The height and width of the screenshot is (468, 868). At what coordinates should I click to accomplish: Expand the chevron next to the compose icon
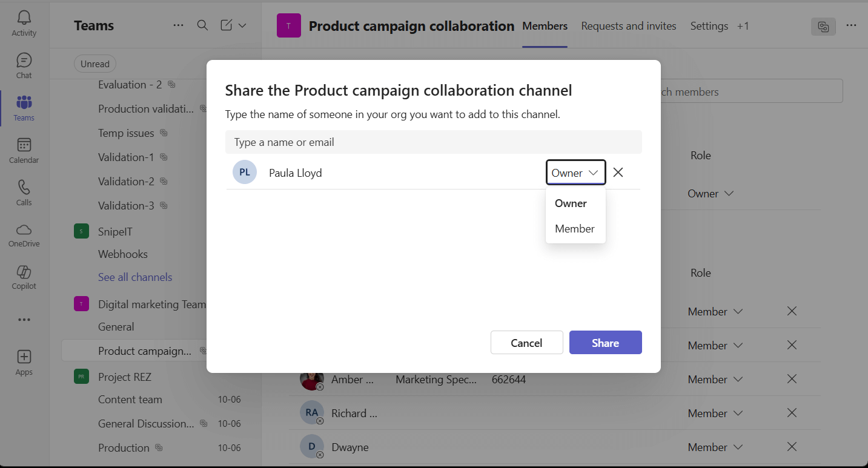[242, 25]
